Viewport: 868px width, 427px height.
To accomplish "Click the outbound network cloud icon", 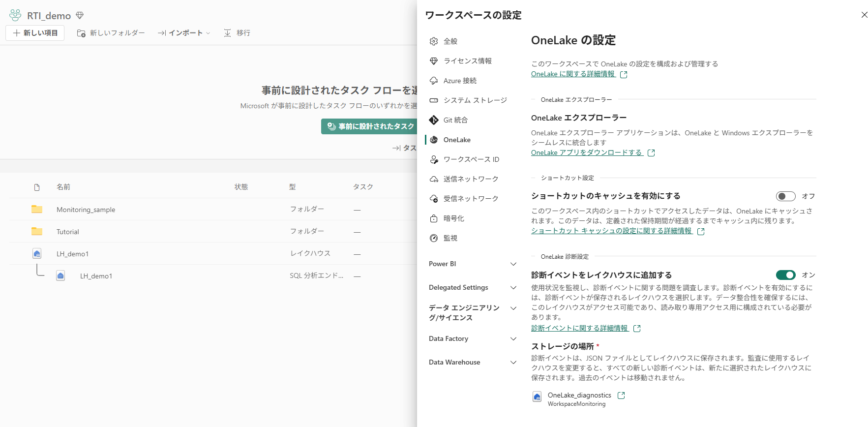I will coord(434,179).
